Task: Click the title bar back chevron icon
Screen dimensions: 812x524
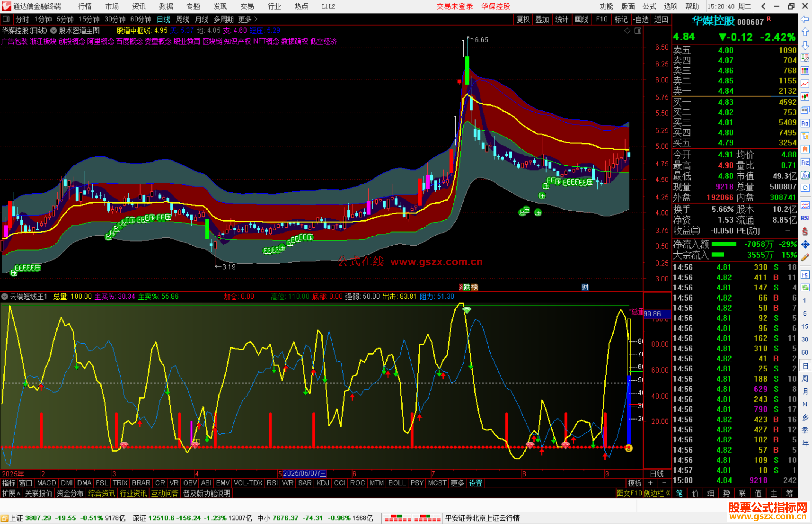Action: 763,6
